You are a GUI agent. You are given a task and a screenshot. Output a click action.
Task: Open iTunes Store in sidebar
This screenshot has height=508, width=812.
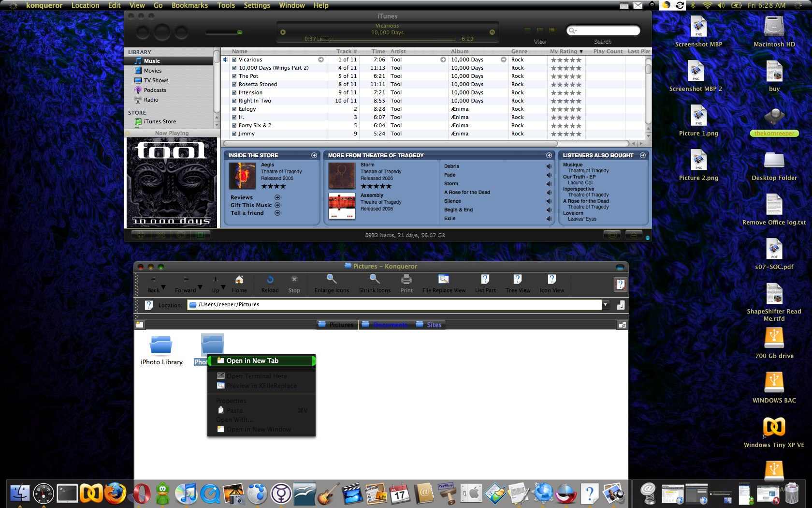pos(169,121)
